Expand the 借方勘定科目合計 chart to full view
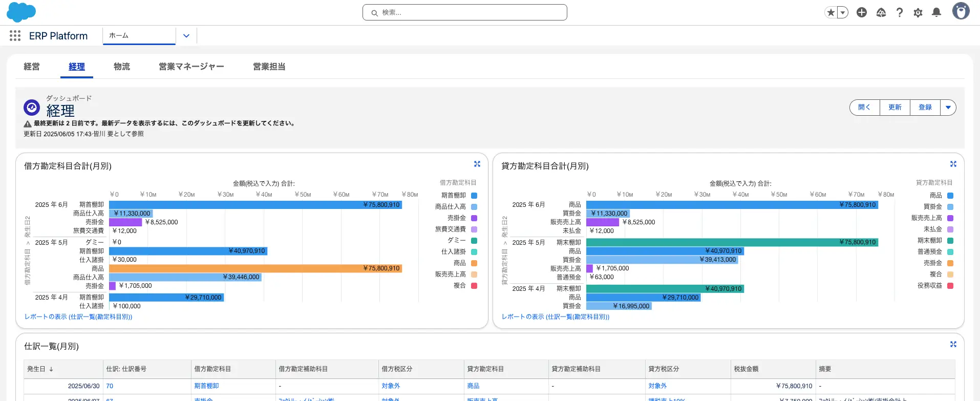The height and width of the screenshot is (401, 980). pyautogui.click(x=477, y=164)
